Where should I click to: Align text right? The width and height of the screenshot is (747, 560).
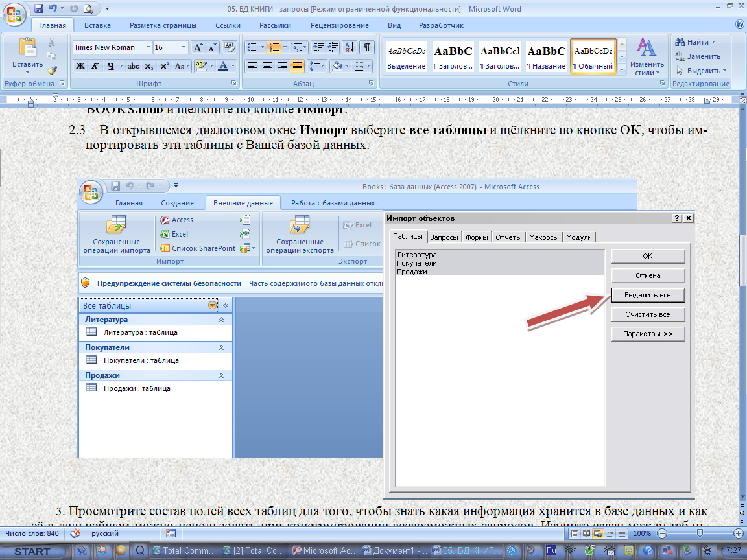pos(283,66)
